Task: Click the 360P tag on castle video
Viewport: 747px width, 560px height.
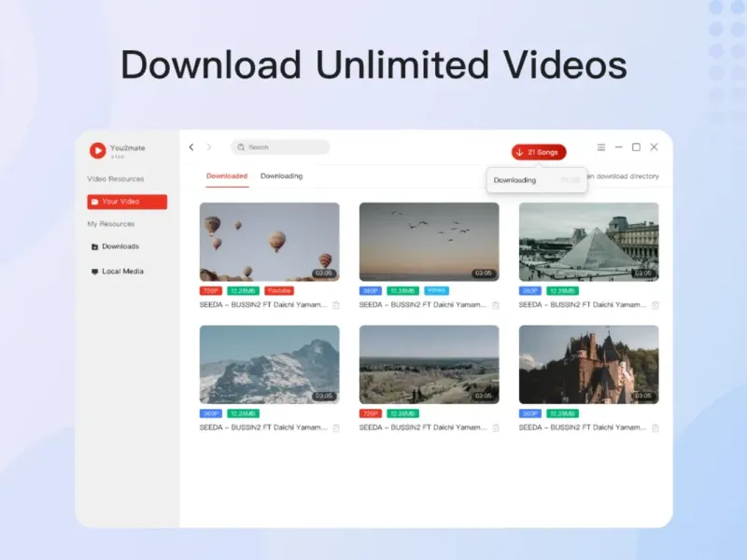Action: pos(529,413)
